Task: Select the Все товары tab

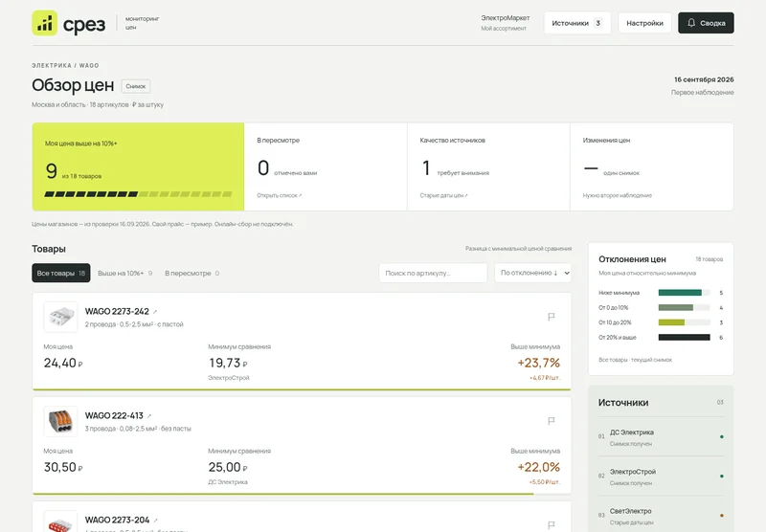Action: pyautogui.click(x=61, y=273)
